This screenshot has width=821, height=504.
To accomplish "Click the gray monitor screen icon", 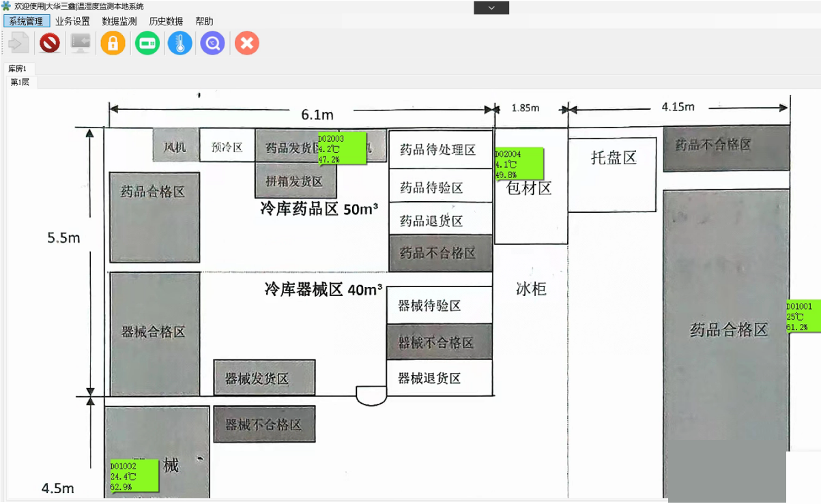I will (x=81, y=44).
